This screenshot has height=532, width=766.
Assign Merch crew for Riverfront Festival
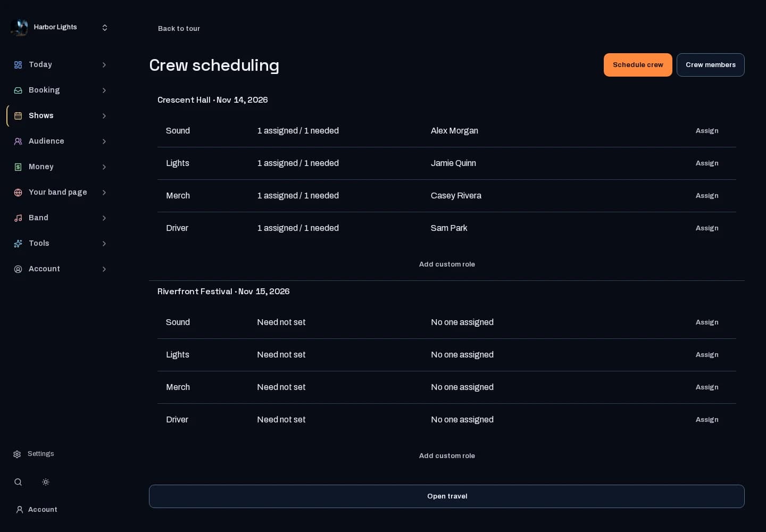[x=707, y=387]
